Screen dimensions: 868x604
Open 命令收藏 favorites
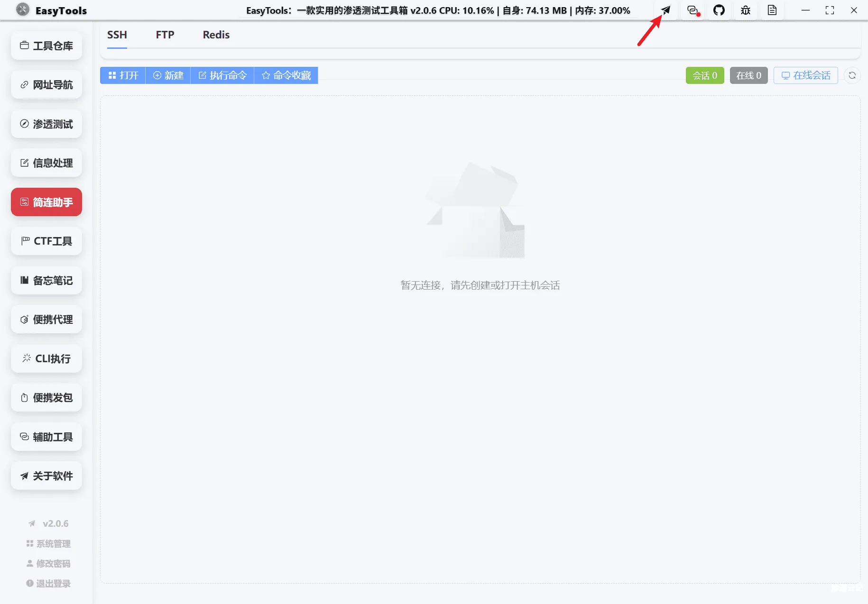coord(286,75)
